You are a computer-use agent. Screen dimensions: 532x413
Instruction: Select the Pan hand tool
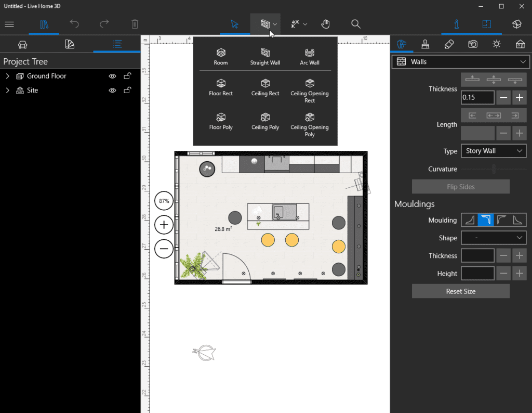point(325,24)
